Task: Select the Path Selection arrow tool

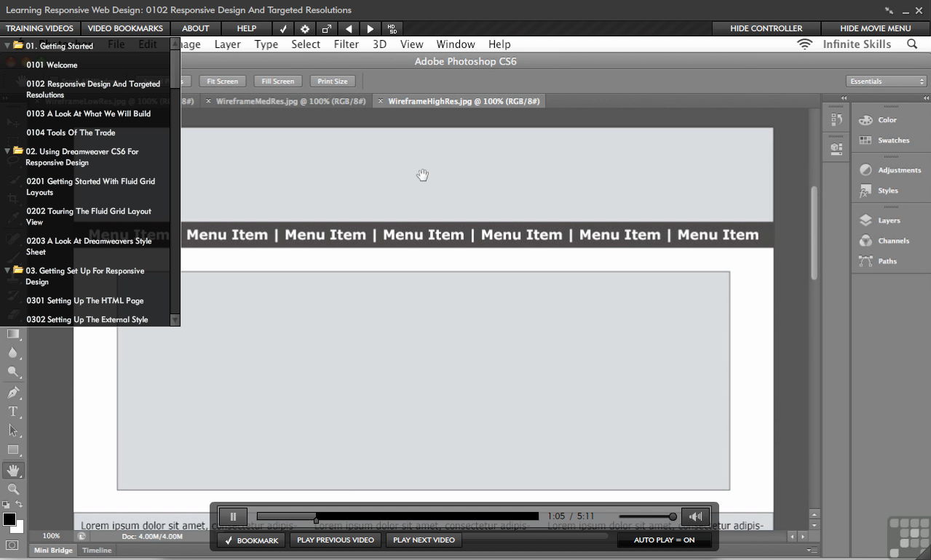Action: [x=13, y=431]
